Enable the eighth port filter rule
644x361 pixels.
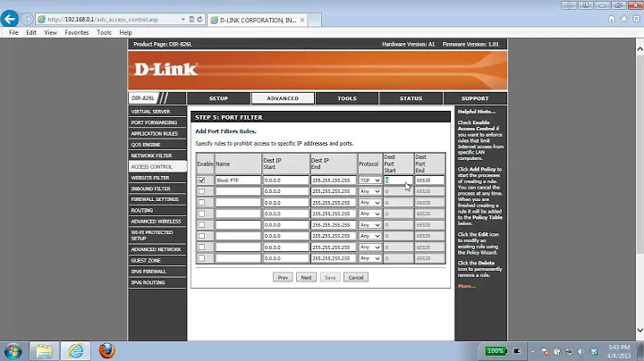201,258
